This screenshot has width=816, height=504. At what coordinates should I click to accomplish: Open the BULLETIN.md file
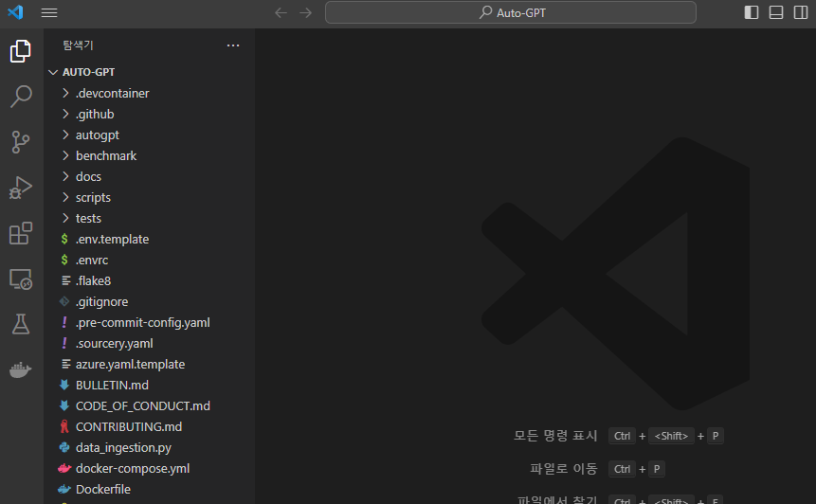150,385
